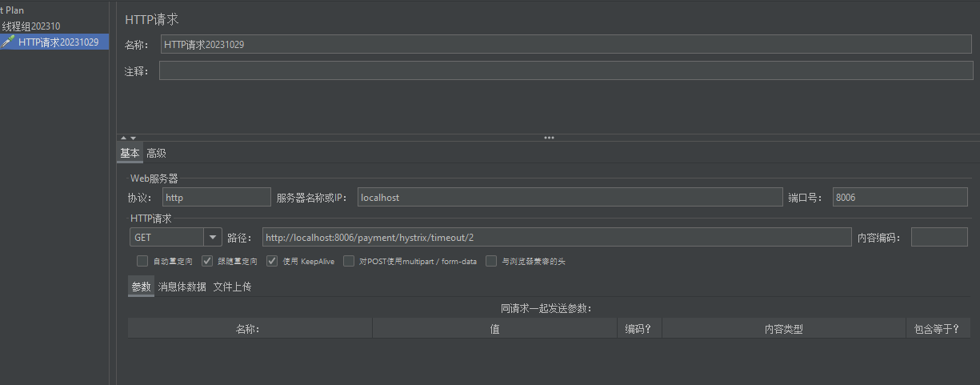This screenshot has width=980, height=385.
Task: Click the 端口号 field showing 8006
Action: pyautogui.click(x=899, y=197)
